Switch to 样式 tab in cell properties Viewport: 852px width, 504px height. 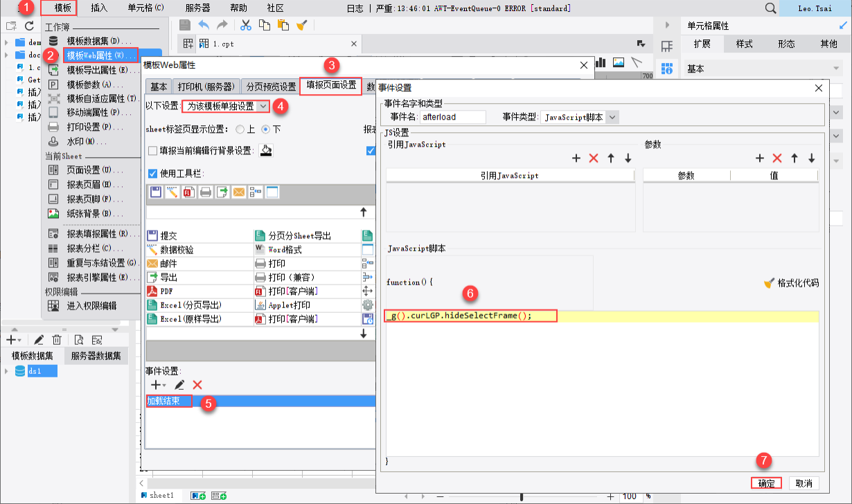tap(745, 44)
